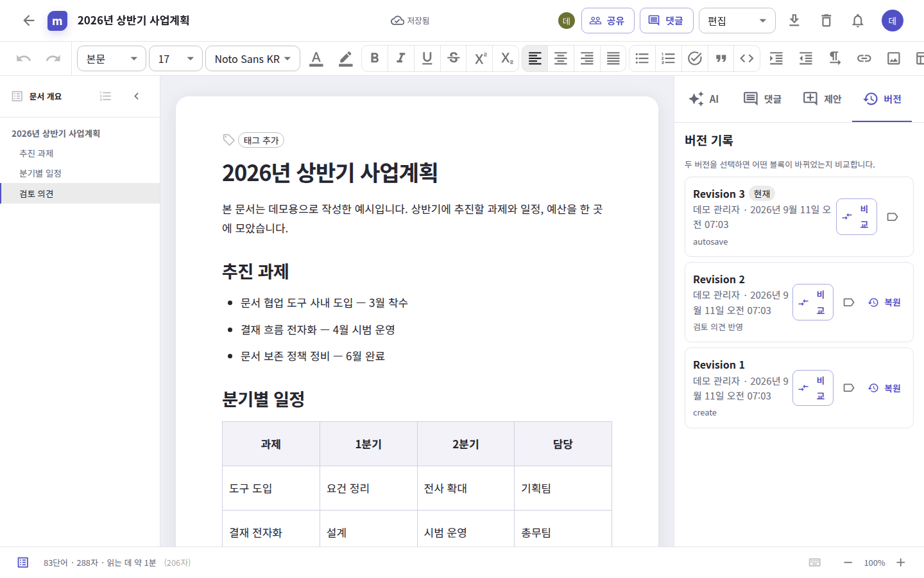Click the text direction paragraph icon
924x578 pixels.
click(x=835, y=58)
